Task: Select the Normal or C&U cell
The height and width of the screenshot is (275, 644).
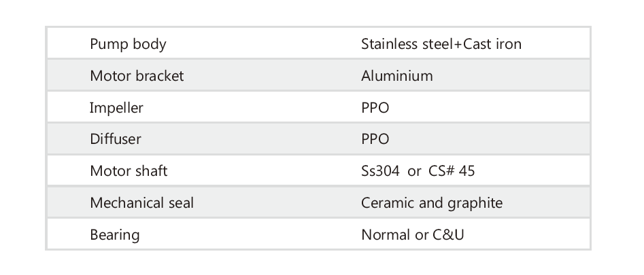Action: (x=413, y=235)
